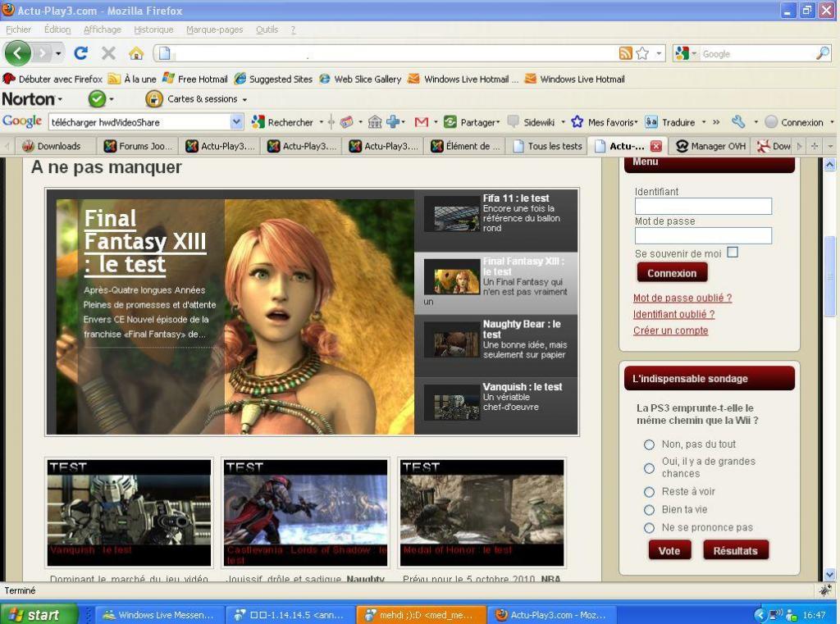
Task: Click the Identifiant input field
Action: click(x=703, y=206)
